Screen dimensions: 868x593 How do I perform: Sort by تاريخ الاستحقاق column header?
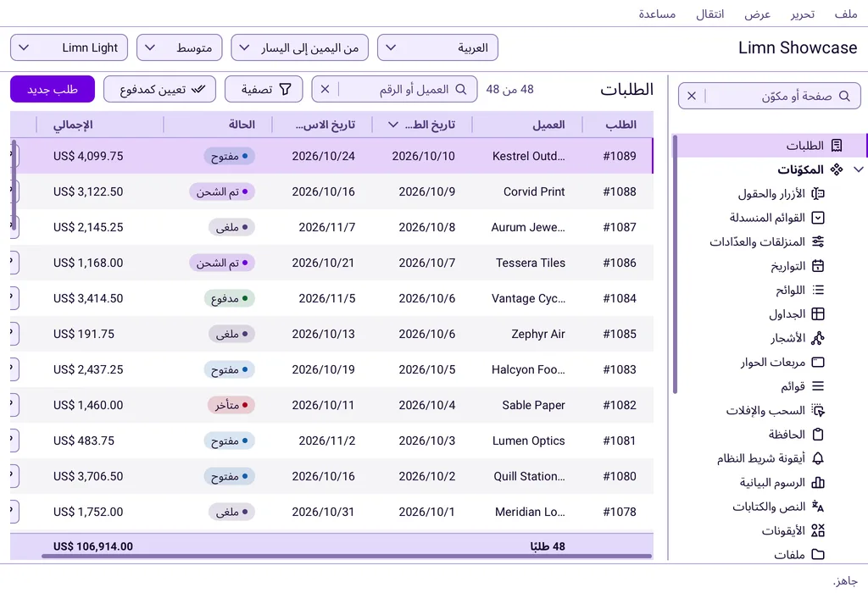pos(322,125)
